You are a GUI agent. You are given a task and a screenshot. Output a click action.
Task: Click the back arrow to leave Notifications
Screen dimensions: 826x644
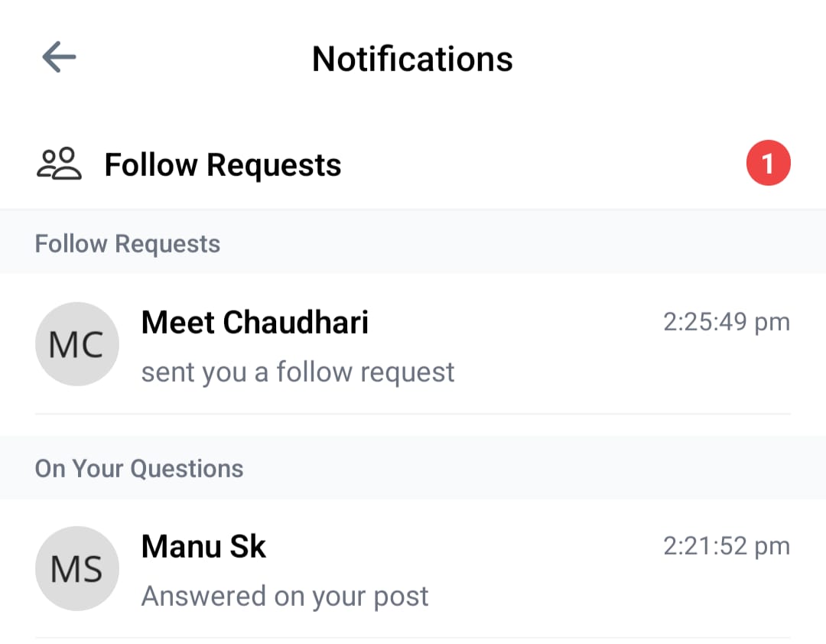tap(58, 57)
